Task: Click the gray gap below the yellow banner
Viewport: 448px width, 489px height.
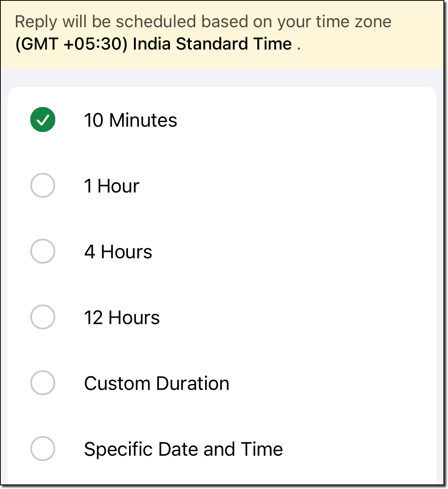Action: point(222,78)
